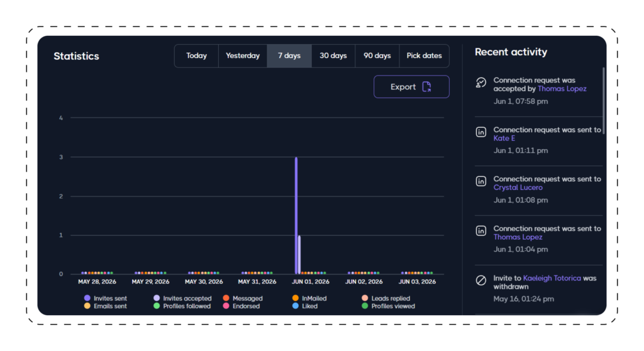Click the Endorsed legend label
The image size is (644, 351).
246,306
